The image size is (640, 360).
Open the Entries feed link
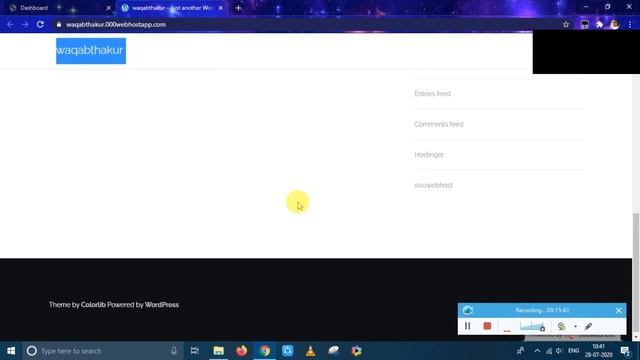coord(432,93)
